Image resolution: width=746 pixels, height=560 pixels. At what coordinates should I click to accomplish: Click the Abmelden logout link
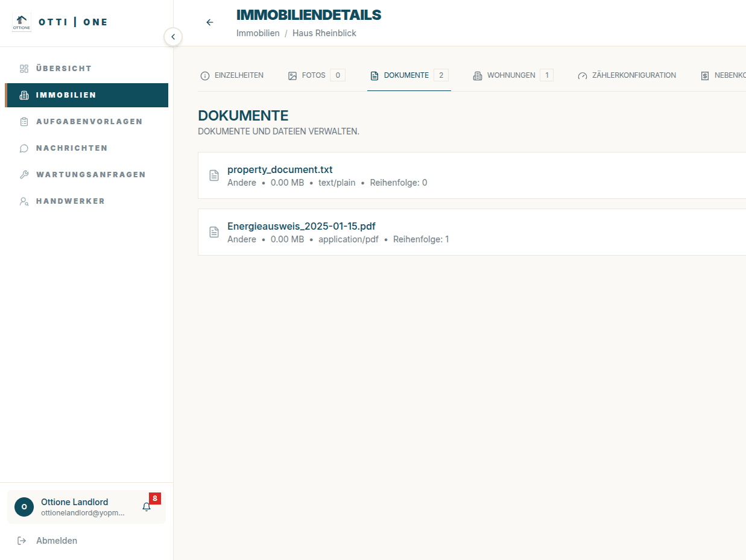56,541
